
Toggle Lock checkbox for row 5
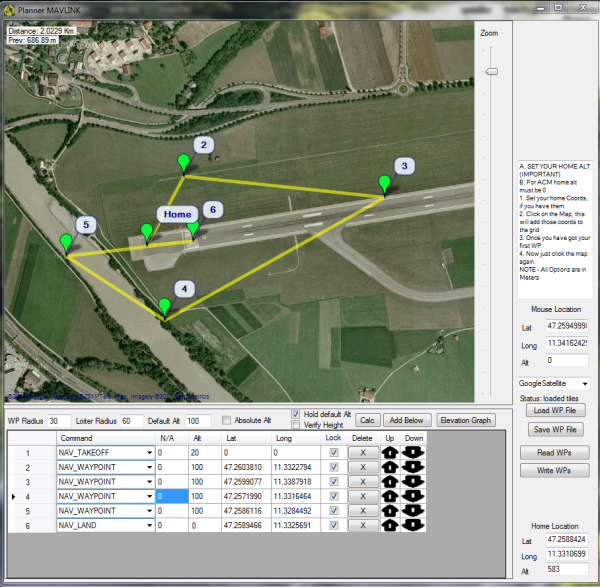pos(334,511)
